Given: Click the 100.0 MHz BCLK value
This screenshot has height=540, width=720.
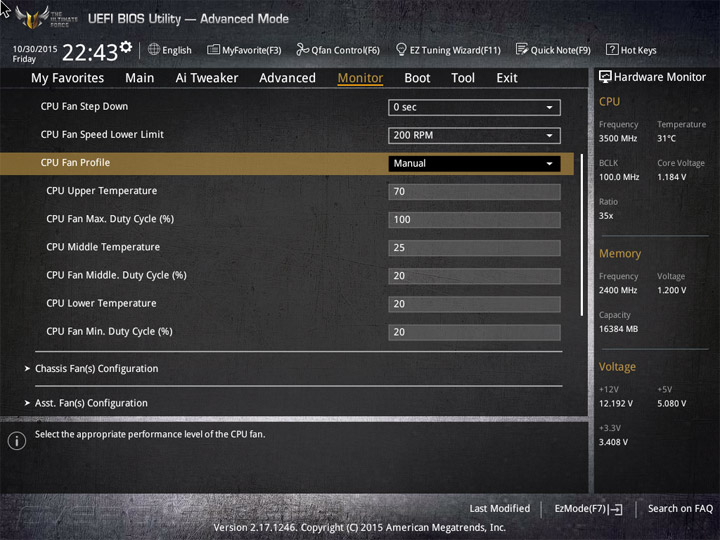Looking at the screenshot, I should (x=619, y=177).
